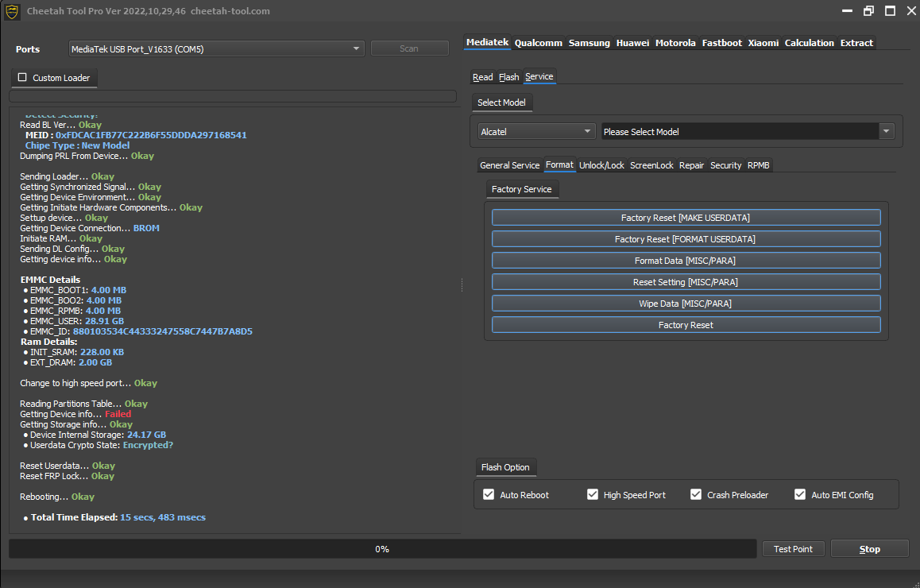Open the Security tab
Image resolution: width=920 pixels, height=588 pixels.
(x=726, y=165)
